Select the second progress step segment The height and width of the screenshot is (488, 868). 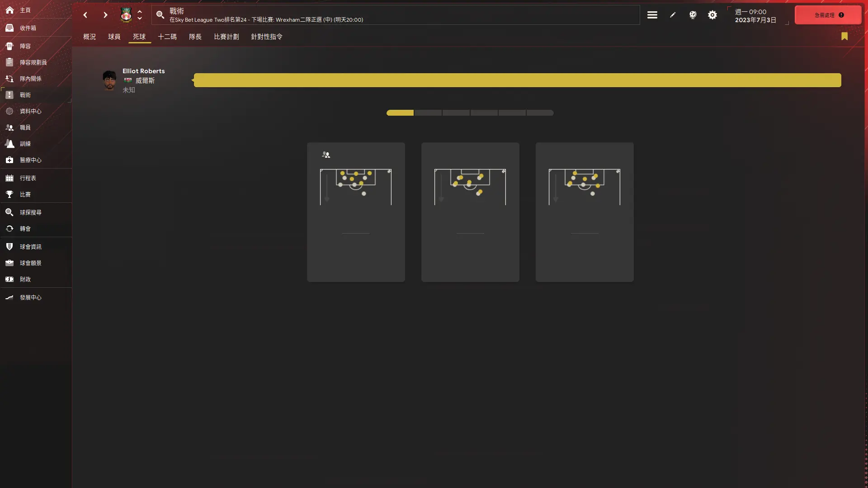(428, 113)
